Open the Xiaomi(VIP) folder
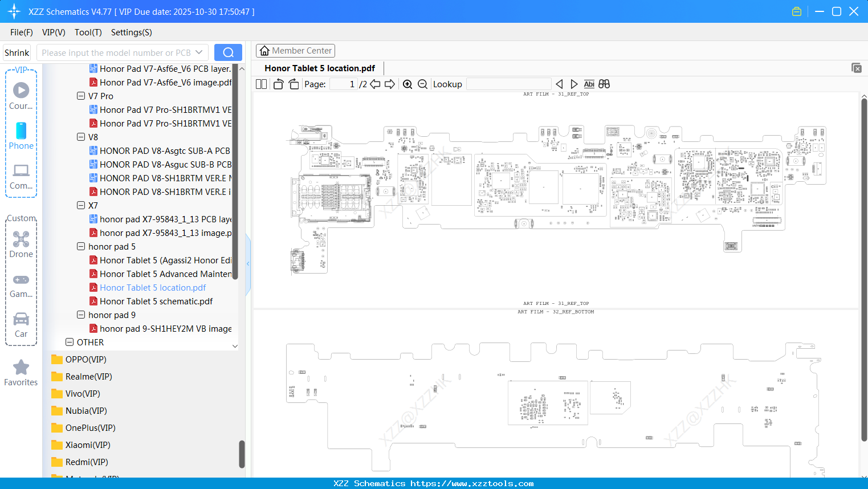Screen dimensions: 868x489 (80, 445)
